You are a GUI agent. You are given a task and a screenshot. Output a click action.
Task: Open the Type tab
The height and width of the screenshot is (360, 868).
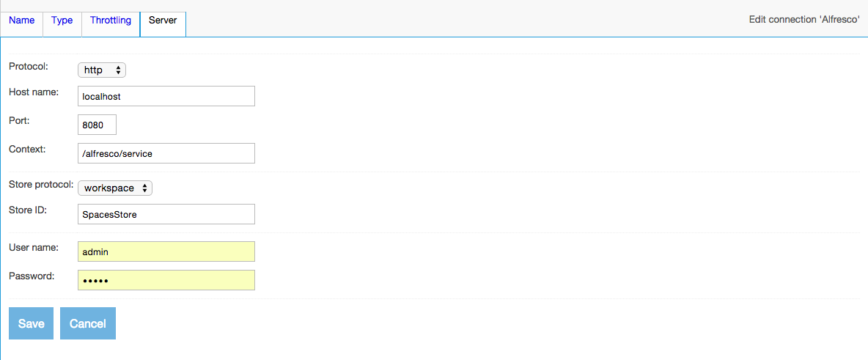[62, 21]
